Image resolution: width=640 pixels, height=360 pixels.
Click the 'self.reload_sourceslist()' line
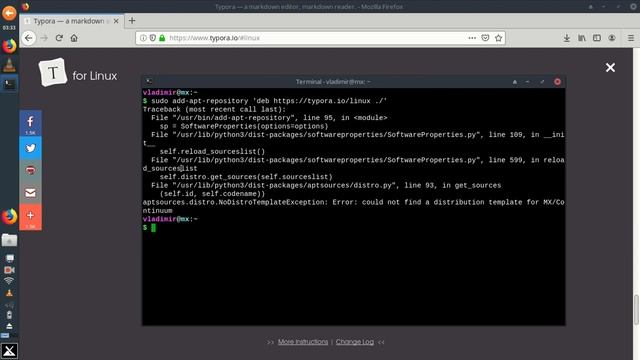click(212, 151)
